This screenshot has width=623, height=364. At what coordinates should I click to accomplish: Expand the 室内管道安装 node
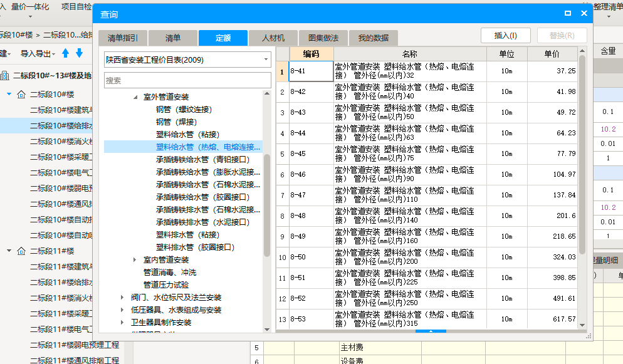pos(135,259)
